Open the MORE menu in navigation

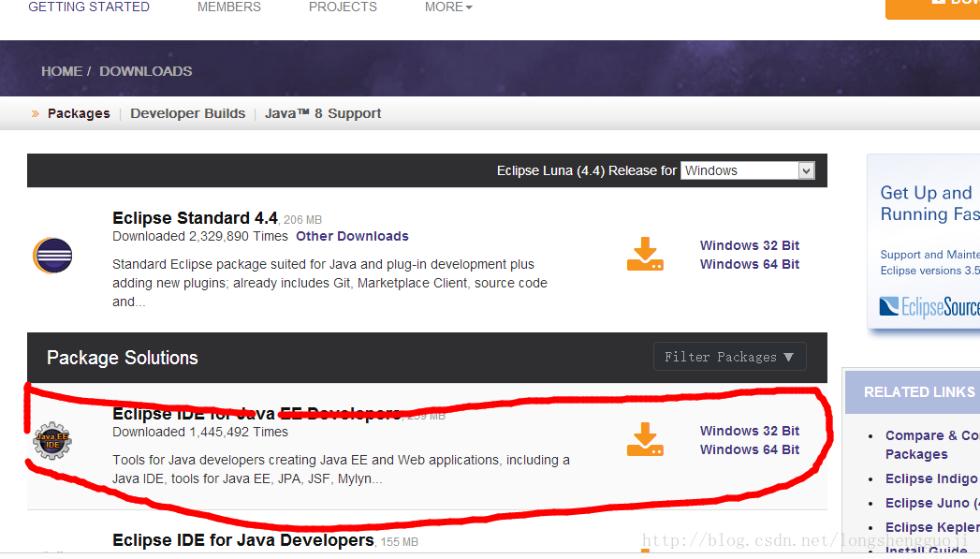pos(448,7)
